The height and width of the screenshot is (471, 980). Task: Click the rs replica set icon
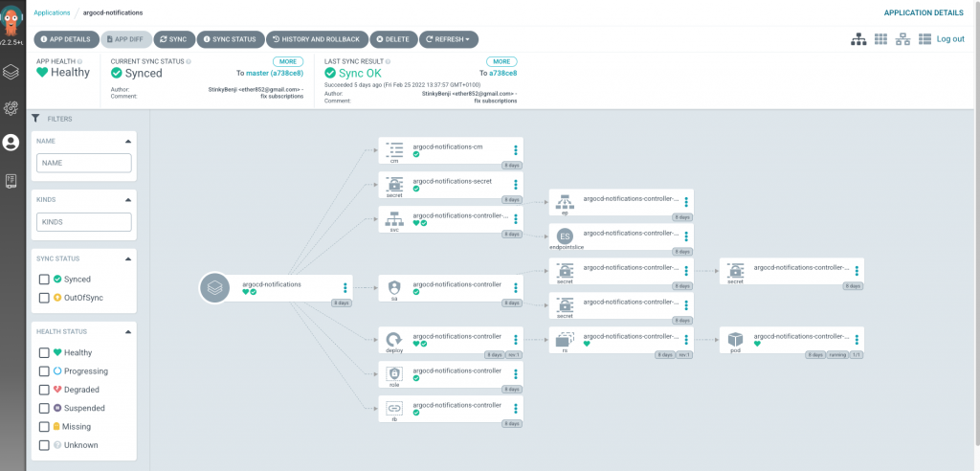[x=565, y=340]
